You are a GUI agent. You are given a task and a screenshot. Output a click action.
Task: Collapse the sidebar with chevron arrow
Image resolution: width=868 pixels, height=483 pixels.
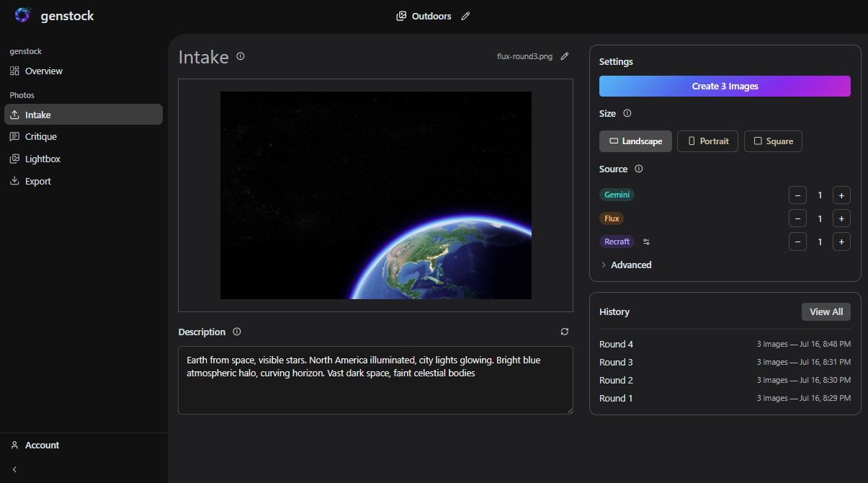[14, 469]
